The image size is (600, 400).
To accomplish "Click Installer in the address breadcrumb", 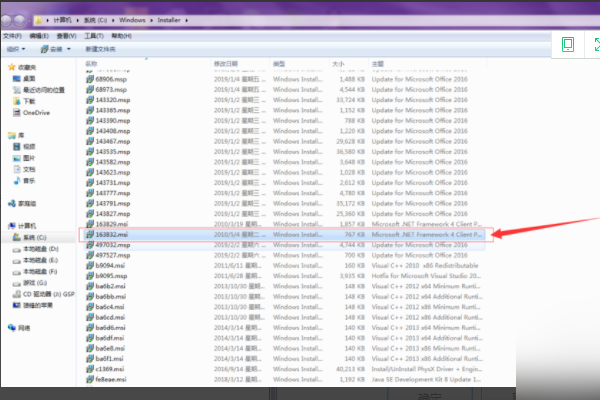I will pos(169,20).
